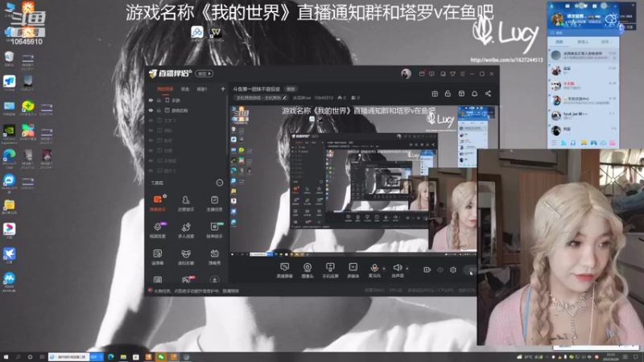644x362 pixels.
Task: Click the 修改 button beside the stream title
Action: [x=291, y=89]
